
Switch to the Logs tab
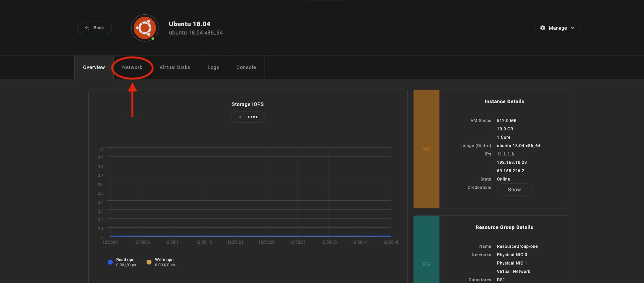[213, 67]
